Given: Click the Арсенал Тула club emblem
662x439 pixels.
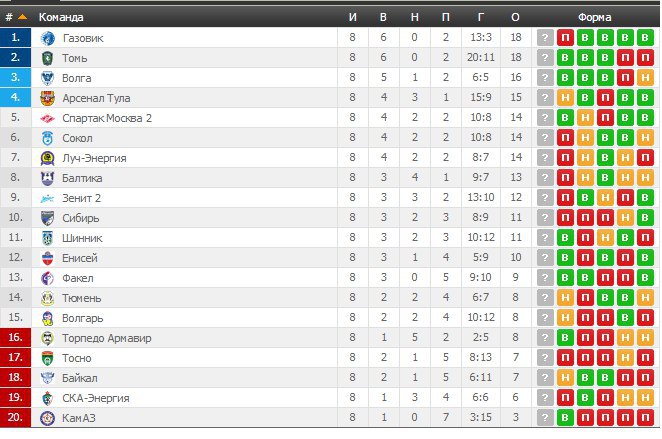Looking at the screenshot, I should click(x=47, y=98).
